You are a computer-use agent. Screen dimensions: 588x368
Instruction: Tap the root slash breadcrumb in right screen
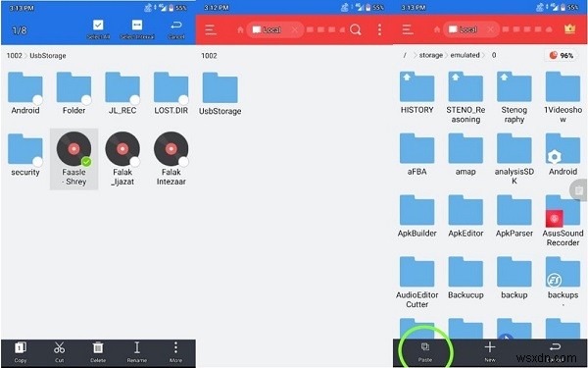tap(405, 55)
